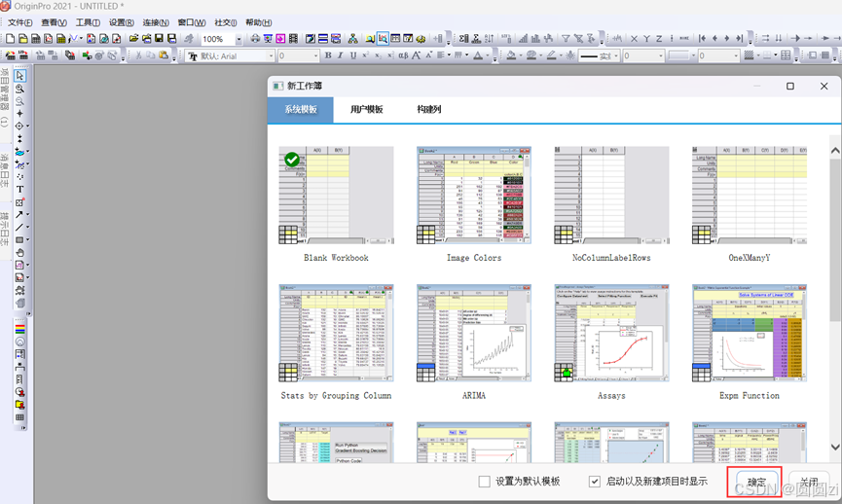Open the line width dropdown
842x504 pixels.
click(661, 55)
